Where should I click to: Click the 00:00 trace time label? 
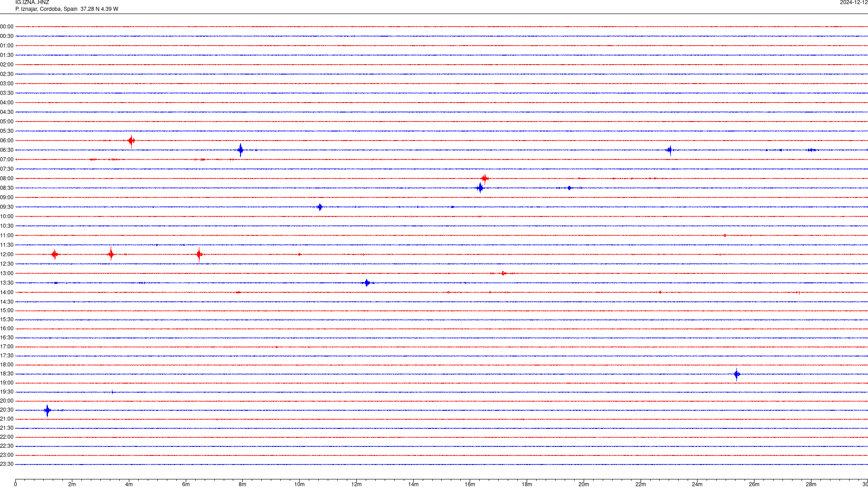[x=7, y=27]
